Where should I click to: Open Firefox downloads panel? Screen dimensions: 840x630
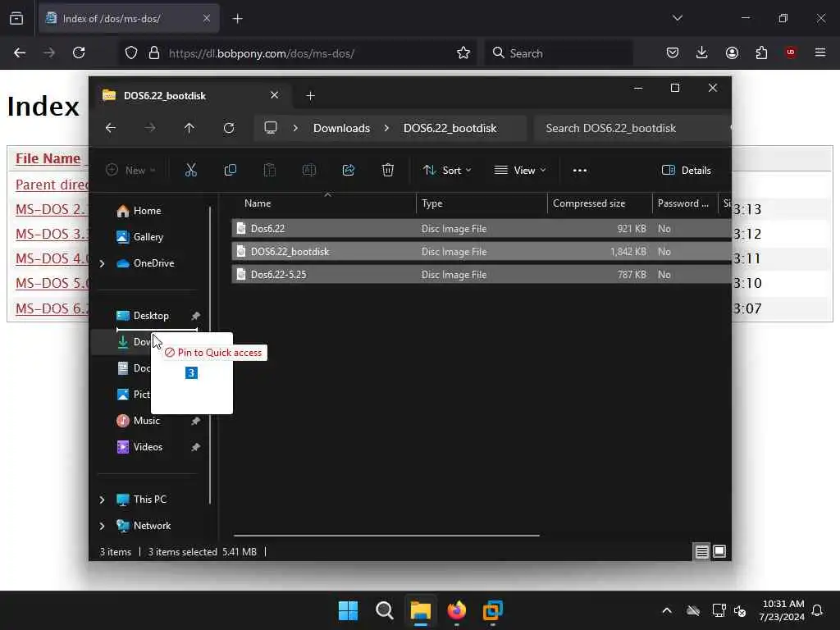(x=702, y=53)
